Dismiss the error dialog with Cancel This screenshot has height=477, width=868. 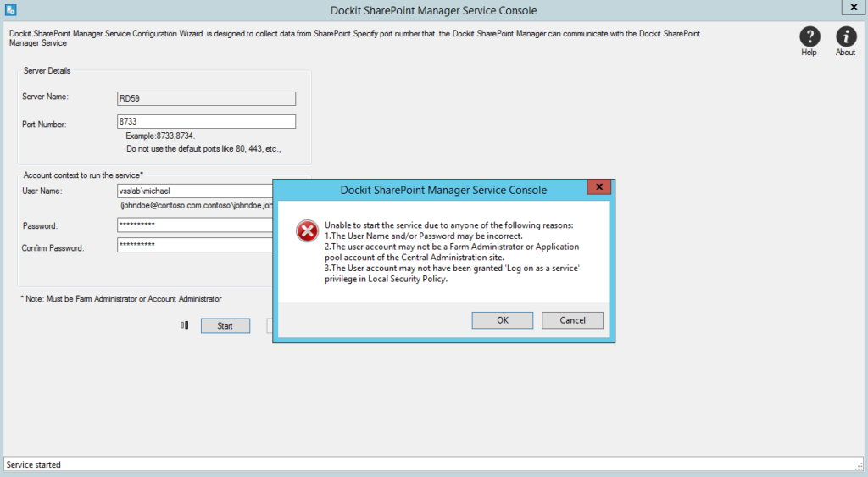tap(572, 320)
